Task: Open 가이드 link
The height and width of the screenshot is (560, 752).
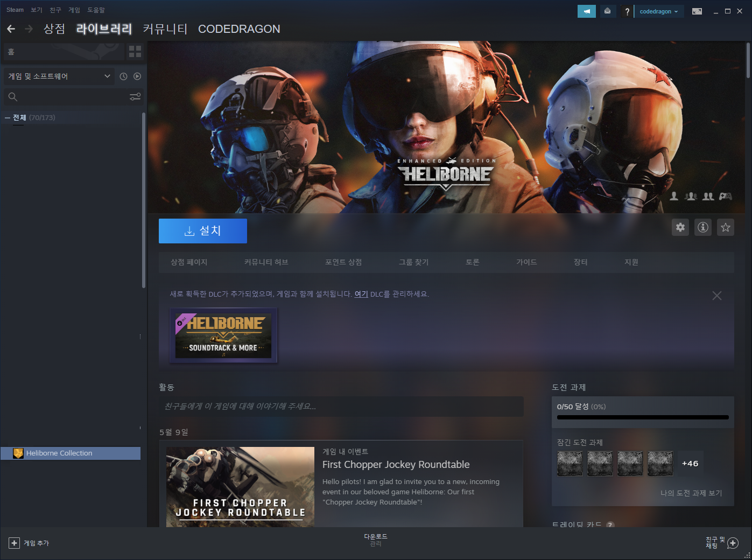Action: (527, 262)
